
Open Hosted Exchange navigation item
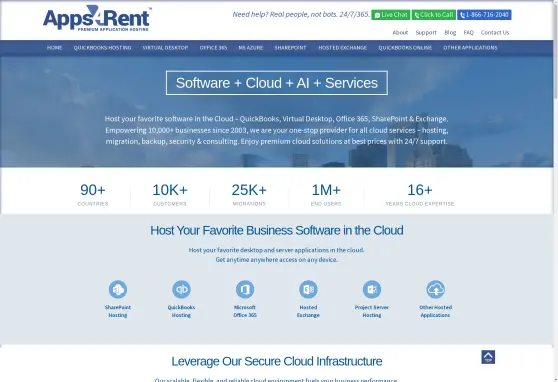pyautogui.click(x=342, y=48)
